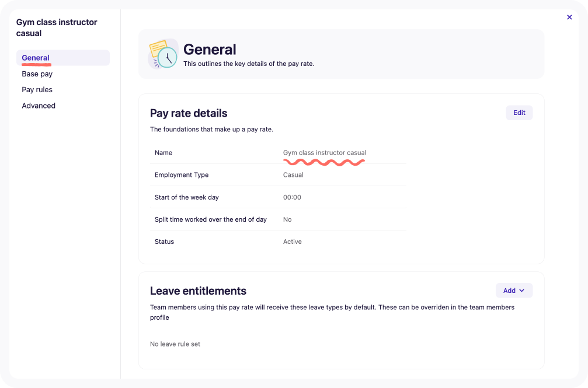Open the Add dropdown chevron icon
Viewport: 588px width, 388px height.
(523, 291)
